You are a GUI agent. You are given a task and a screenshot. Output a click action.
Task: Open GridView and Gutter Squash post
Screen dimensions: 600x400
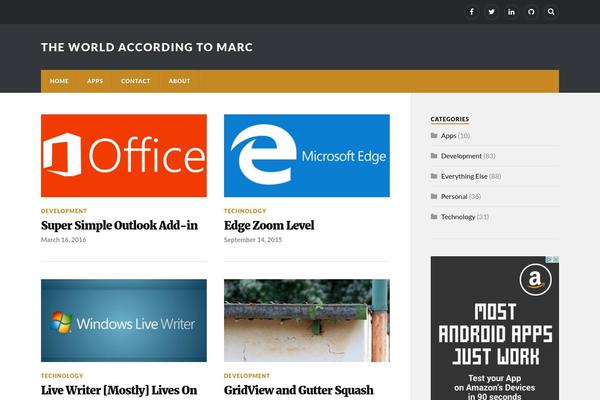coord(299,390)
